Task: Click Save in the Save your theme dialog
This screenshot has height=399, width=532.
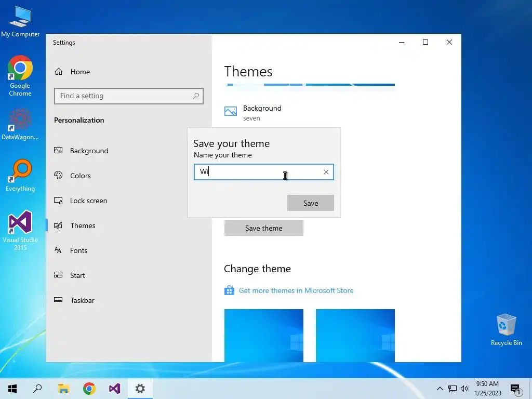Action: 311,203
